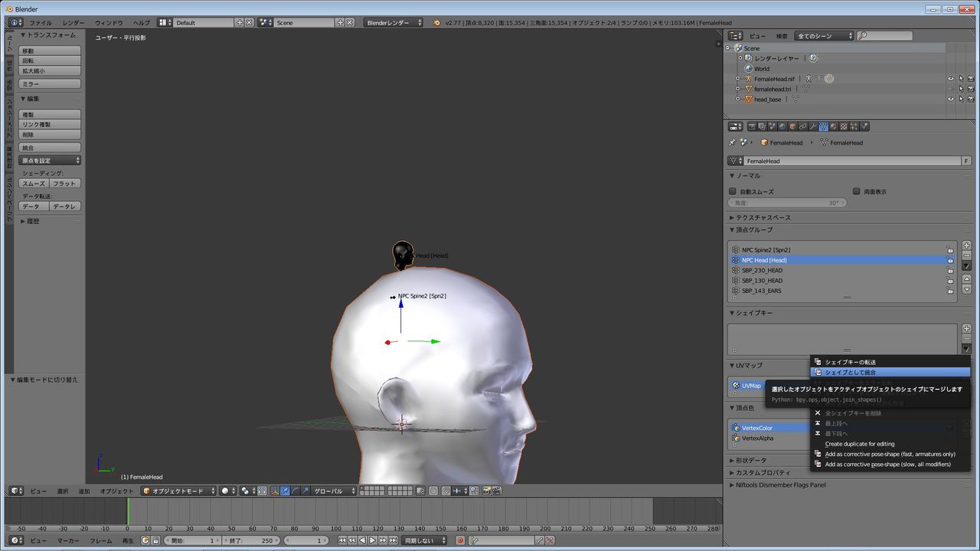Choose シェイプとして統合 from the menu
This screenshot has width=980, height=551.
point(890,372)
